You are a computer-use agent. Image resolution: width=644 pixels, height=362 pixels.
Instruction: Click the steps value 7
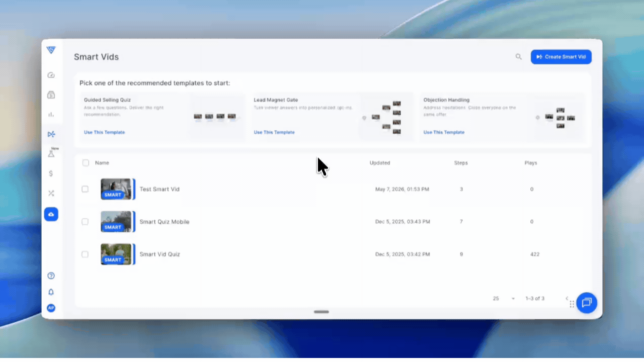coord(461,222)
